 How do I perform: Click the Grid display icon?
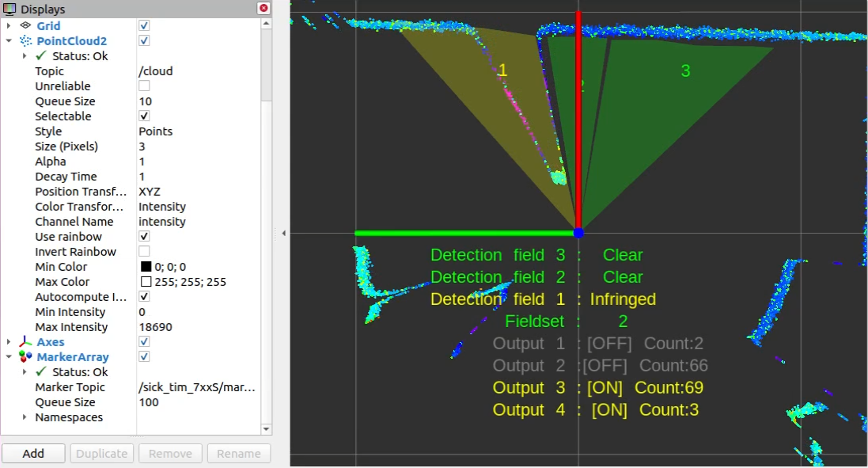click(x=27, y=25)
